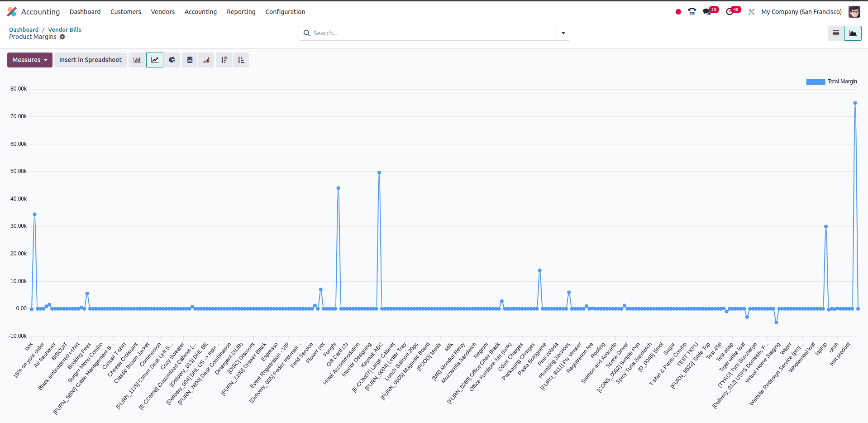Go to Vendor Bills breadcrumb link

click(65, 29)
